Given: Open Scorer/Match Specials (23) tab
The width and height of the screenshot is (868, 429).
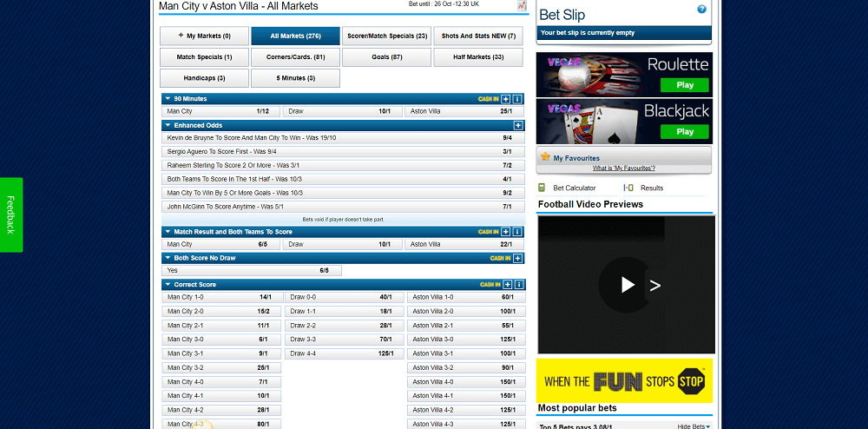Looking at the screenshot, I should pyautogui.click(x=386, y=36).
